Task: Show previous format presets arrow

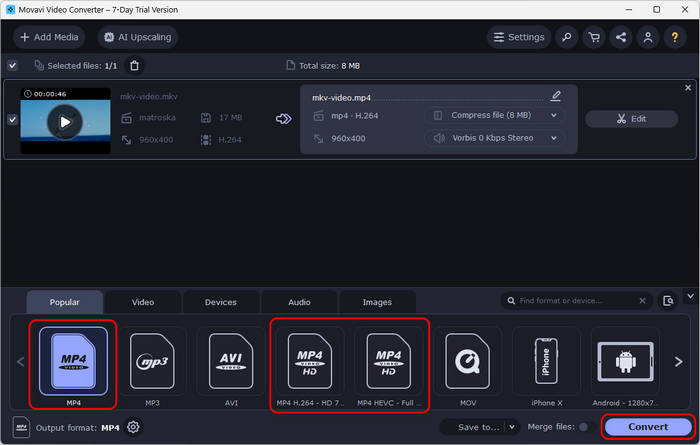Action: [21, 362]
